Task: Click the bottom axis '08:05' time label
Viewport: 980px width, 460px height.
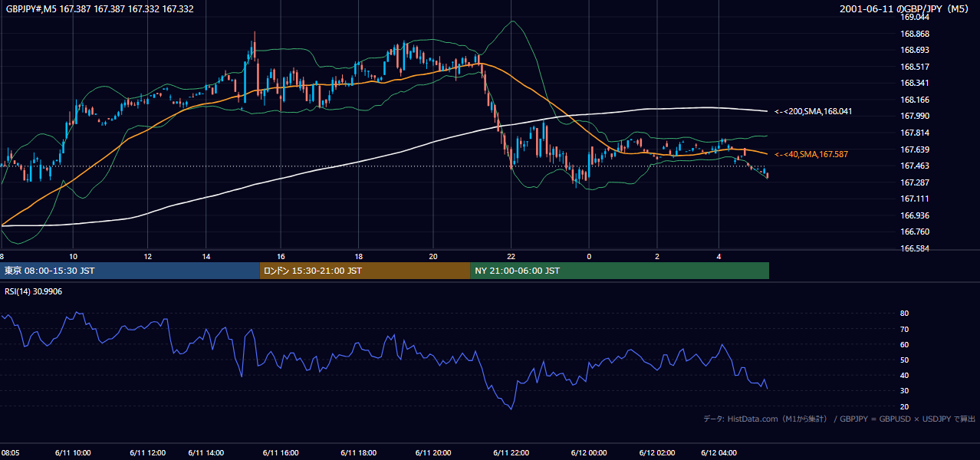Action: coord(10,453)
